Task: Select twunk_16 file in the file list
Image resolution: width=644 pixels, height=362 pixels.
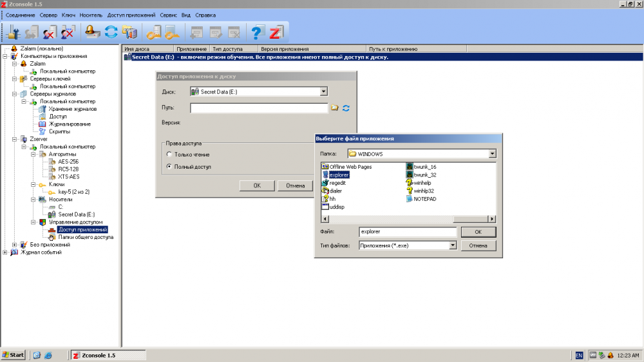Action: [x=421, y=167]
